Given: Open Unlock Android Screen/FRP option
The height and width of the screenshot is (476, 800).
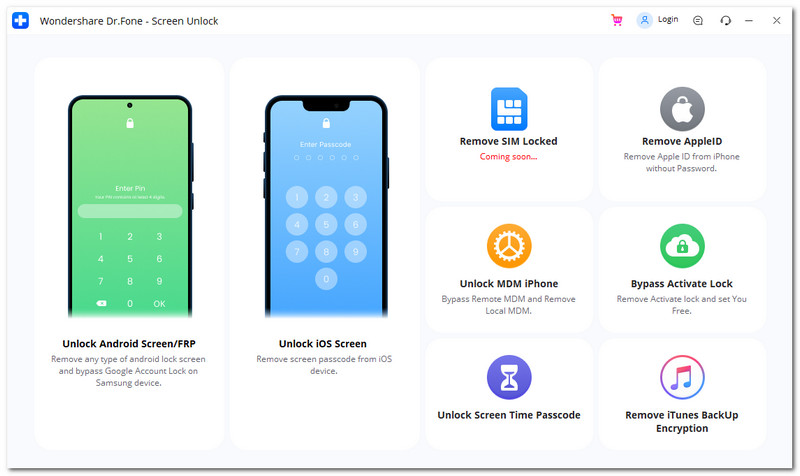Looking at the screenshot, I should (129, 343).
